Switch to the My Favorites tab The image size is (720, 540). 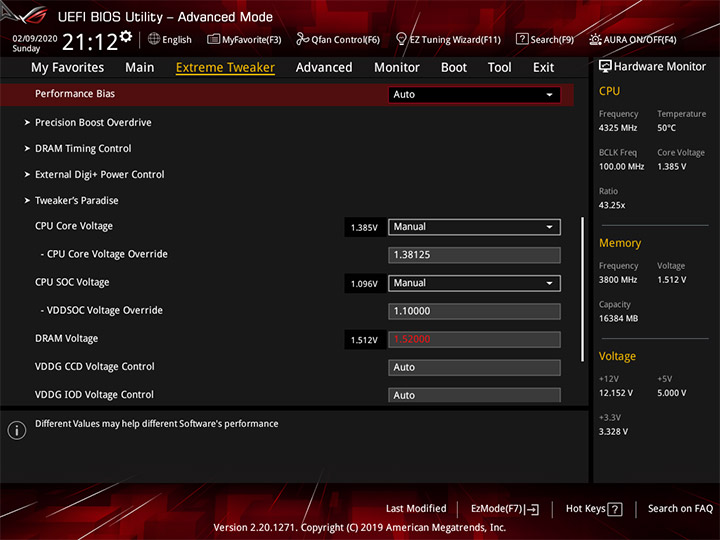[x=68, y=68]
